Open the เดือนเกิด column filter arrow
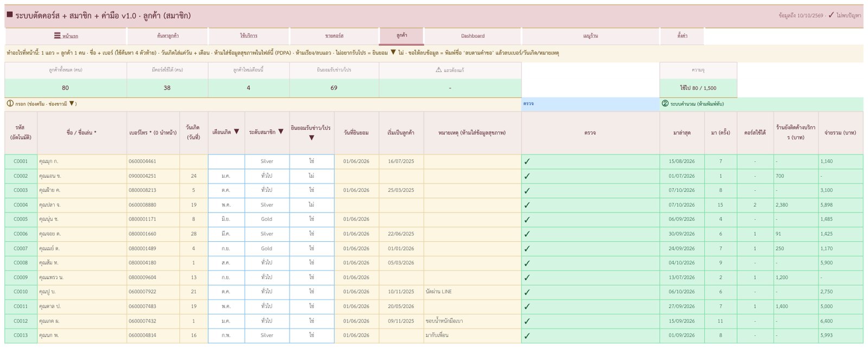This screenshot has height=348, width=868. (237, 132)
